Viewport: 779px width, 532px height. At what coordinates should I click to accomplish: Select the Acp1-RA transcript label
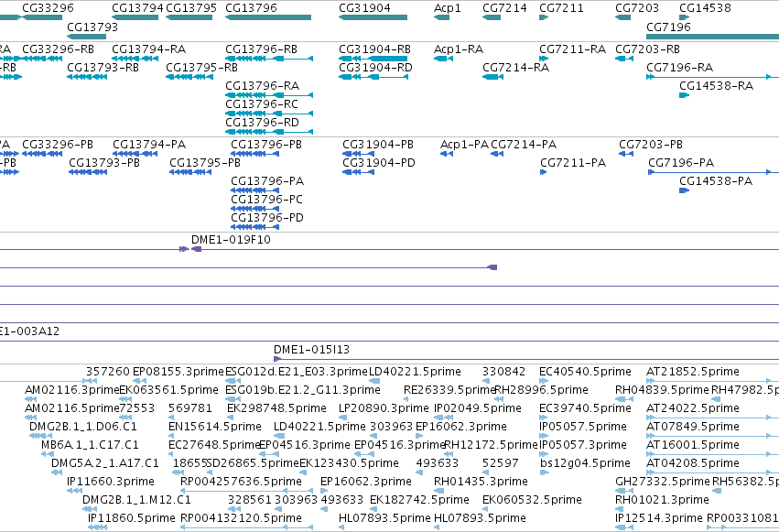tap(459, 49)
